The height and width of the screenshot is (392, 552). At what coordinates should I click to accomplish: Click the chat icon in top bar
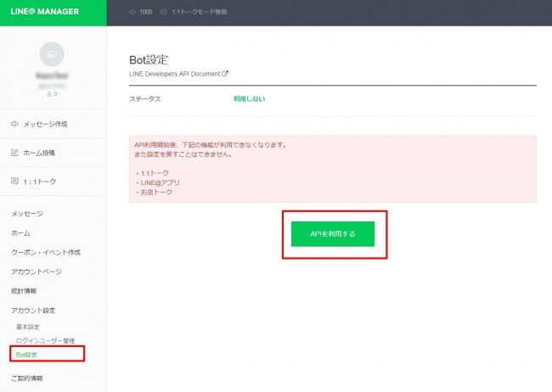(x=163, y=12)
